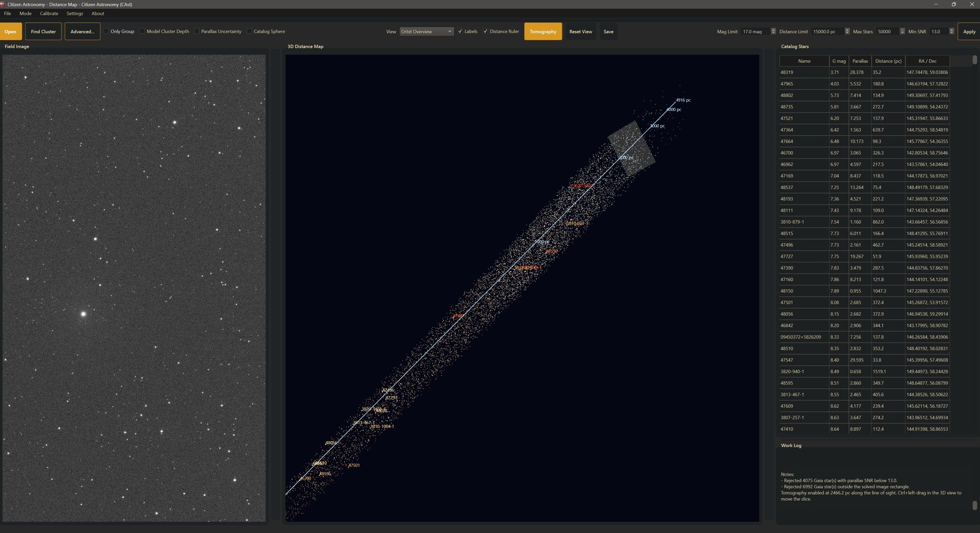The width and height of the screenshot is (980, 533).
Task: Sort by the RA / Dec column header
Action: (x=928, y=61)
